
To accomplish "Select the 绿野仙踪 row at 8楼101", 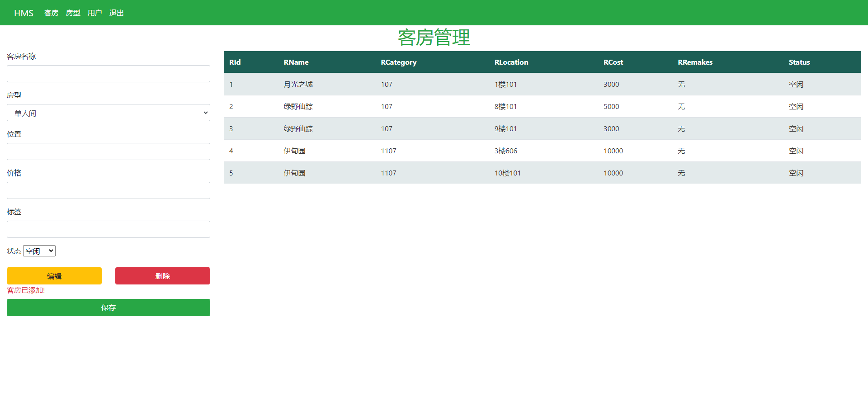I will click(x=542, y=106).
